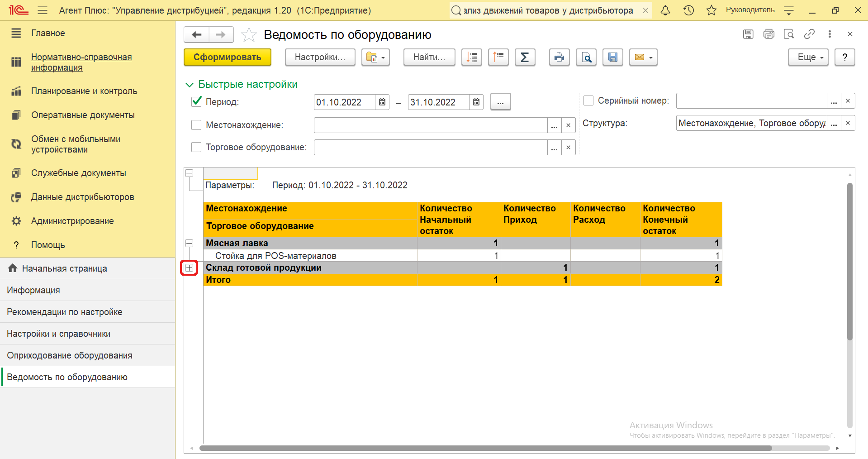
Task: Open Данные дистрибьюторов section
Action: tap(83, 197)
